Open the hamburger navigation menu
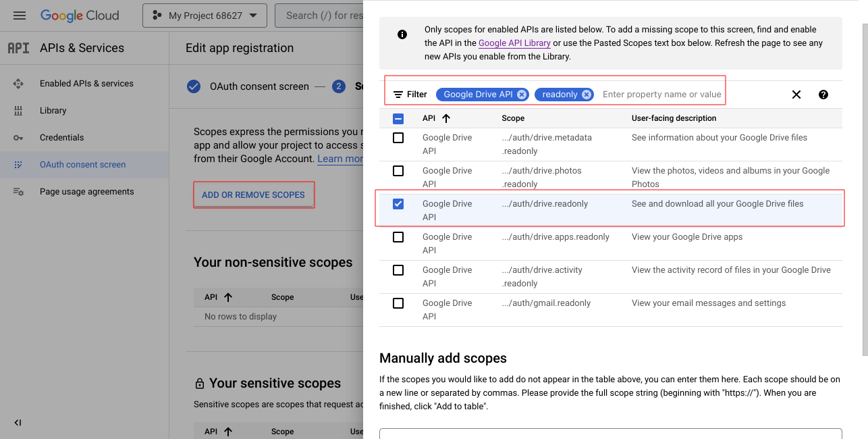This screenshot has width=868, height=439. coord(19,16)
